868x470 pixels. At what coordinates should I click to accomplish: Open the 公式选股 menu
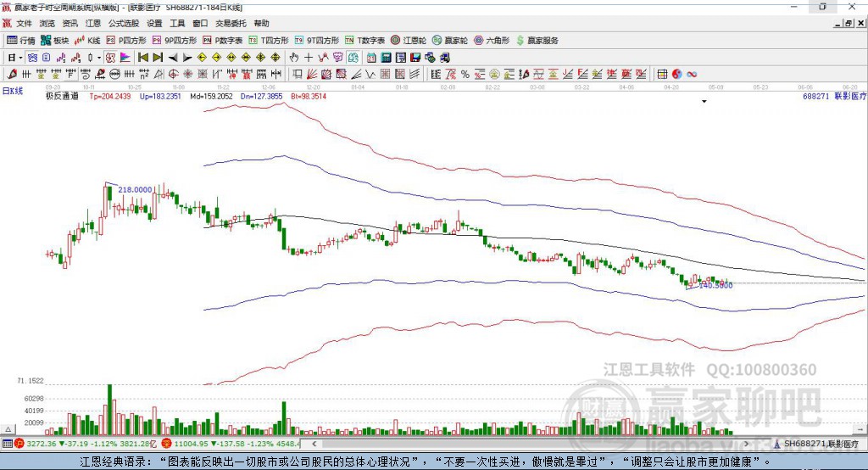pyautogui.click(x=124, y=23)
